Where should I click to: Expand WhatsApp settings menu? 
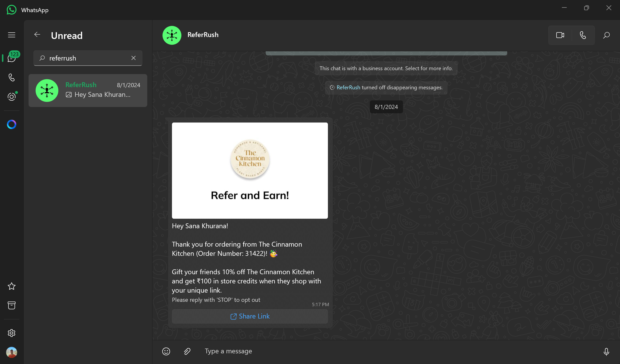tap(12, 333)
